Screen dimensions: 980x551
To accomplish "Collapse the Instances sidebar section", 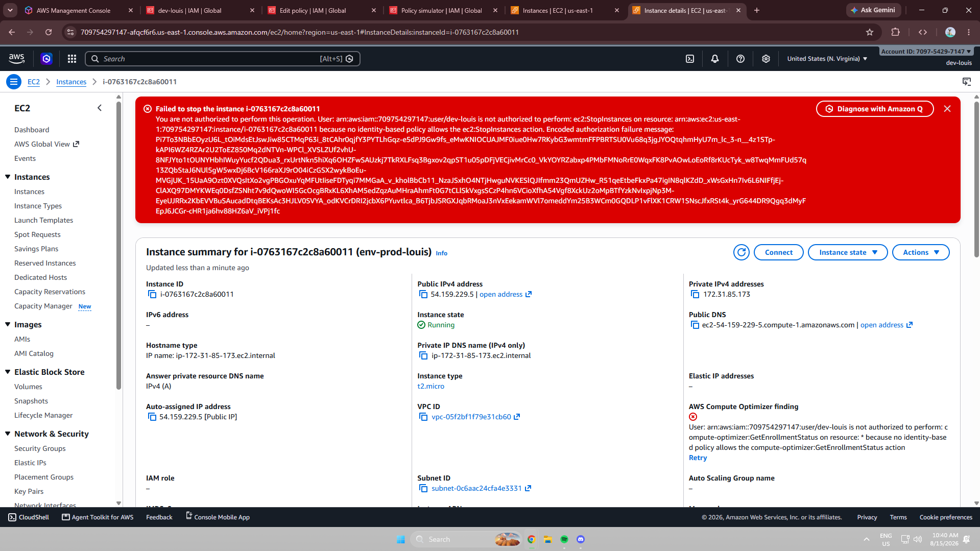I will pyautogui.click(x=8, y=177).
